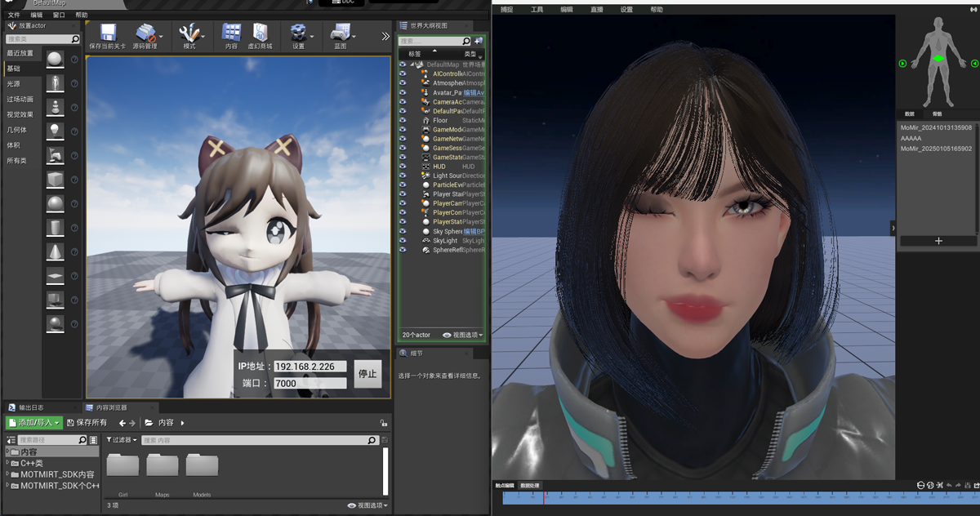Screen dimensions: 980x516
Task: Click the Blueprints gamepad toolbar icon
Action: [339, 33]
